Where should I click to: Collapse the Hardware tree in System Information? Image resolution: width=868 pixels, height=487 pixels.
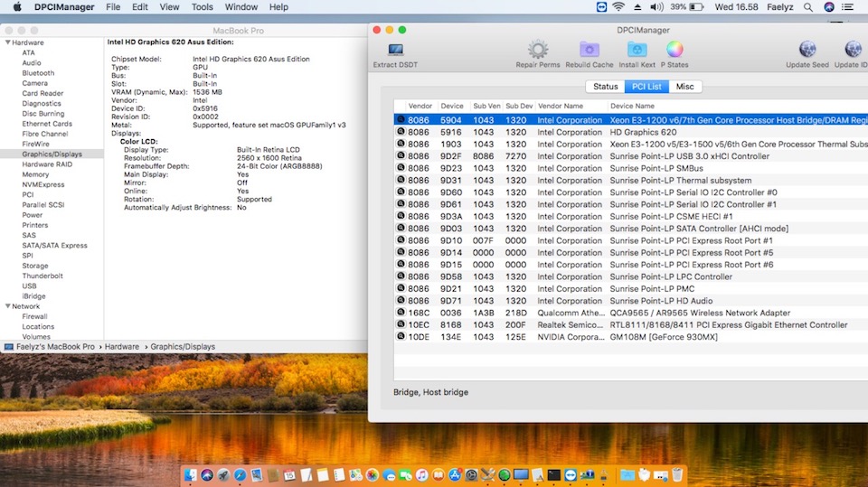click(x=8, y=42)
